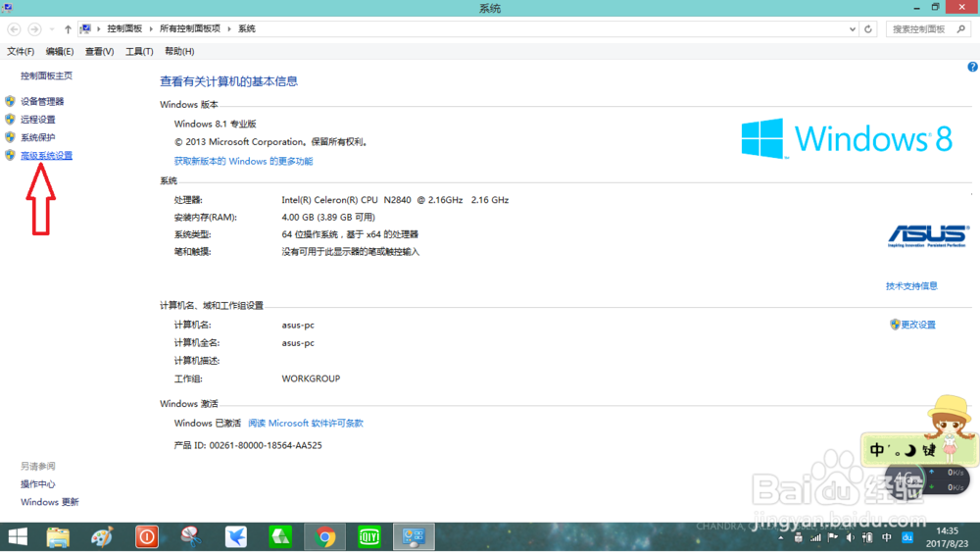Open the 帮助(H) menu
Screen dimensions: 980x554
179,51
